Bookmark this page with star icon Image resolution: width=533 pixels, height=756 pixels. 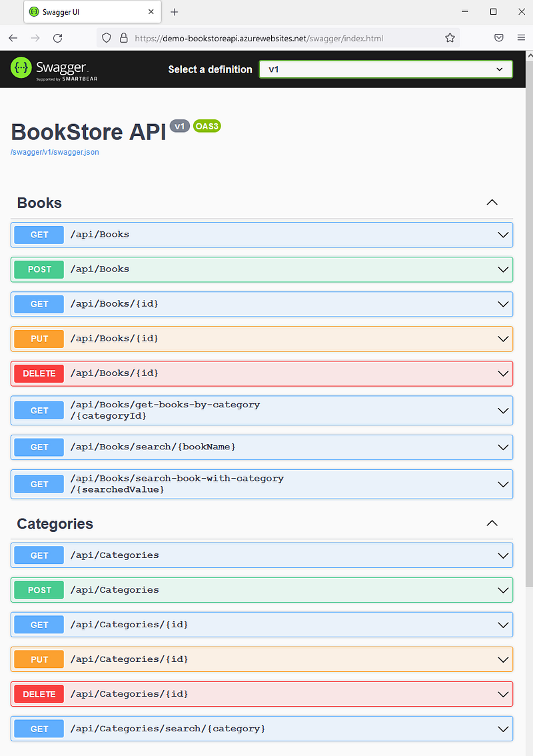[x=450, y=38]
